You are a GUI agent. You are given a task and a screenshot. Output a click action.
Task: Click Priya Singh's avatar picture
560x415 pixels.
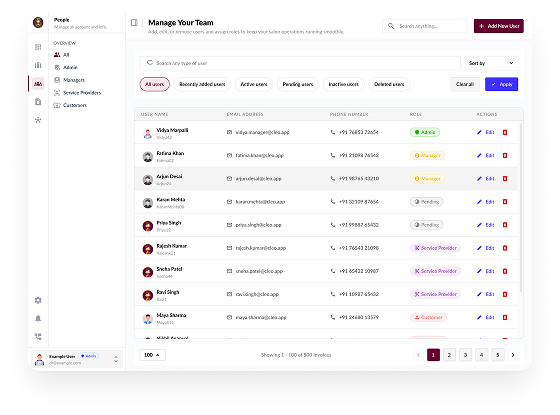tap(148, 226)
